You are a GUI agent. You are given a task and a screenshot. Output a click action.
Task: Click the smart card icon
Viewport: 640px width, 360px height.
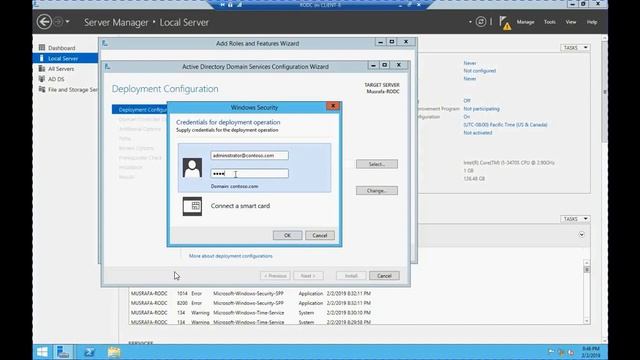tap(192, 206)
